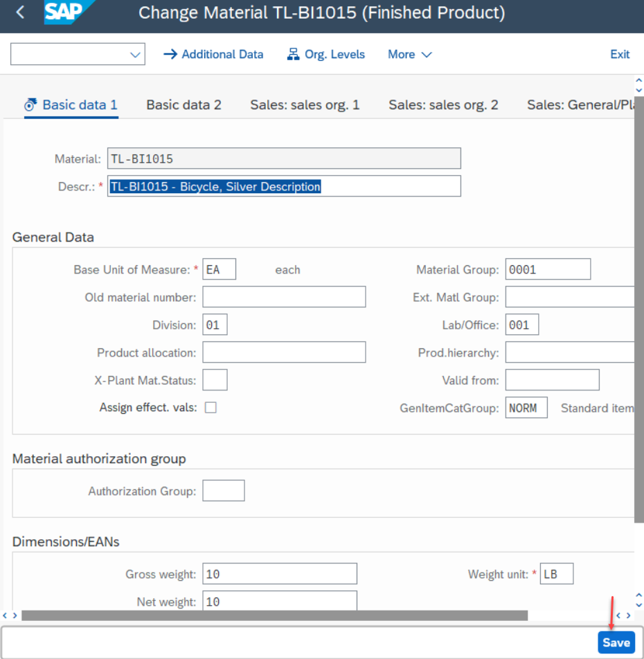
Task: Click the Dimensions/EANs section heading
Action: point(66,542)
